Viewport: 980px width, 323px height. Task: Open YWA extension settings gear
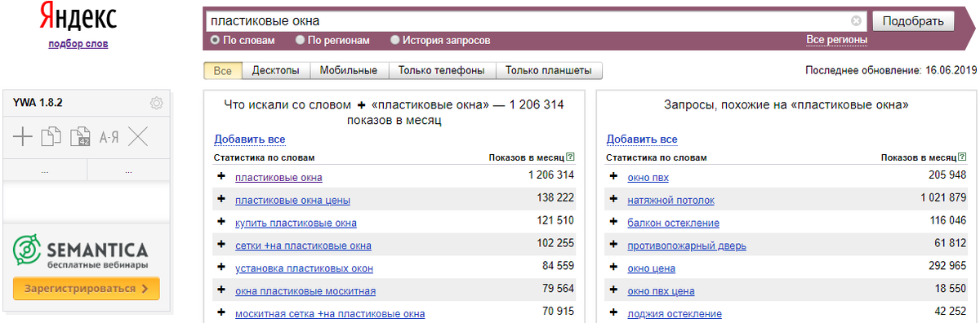coord(157,103)
